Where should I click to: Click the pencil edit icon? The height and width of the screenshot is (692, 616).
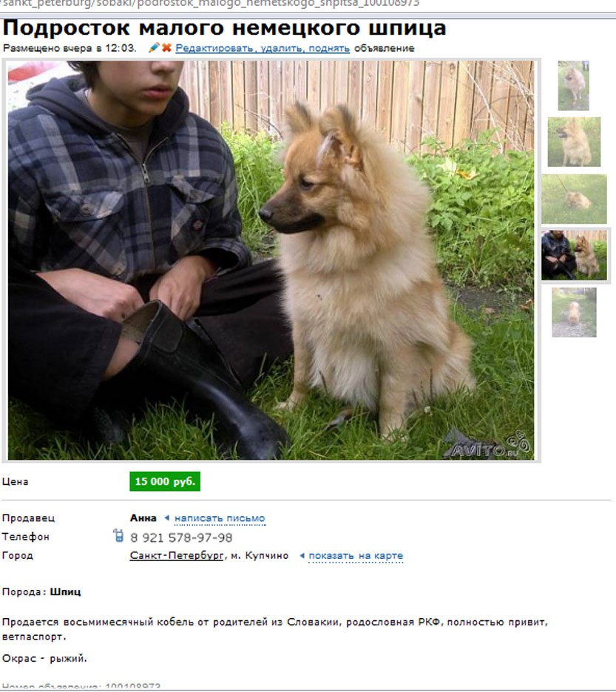pos(154,47)
